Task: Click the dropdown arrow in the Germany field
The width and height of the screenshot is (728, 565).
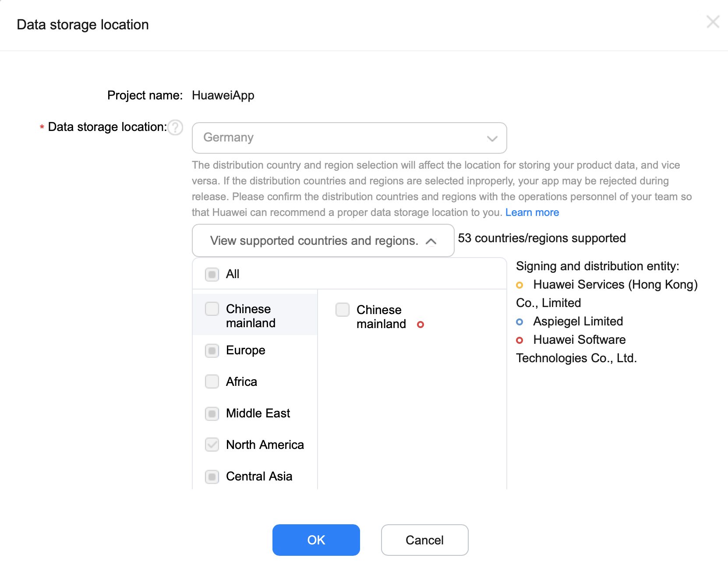Action: coord(492,139)
